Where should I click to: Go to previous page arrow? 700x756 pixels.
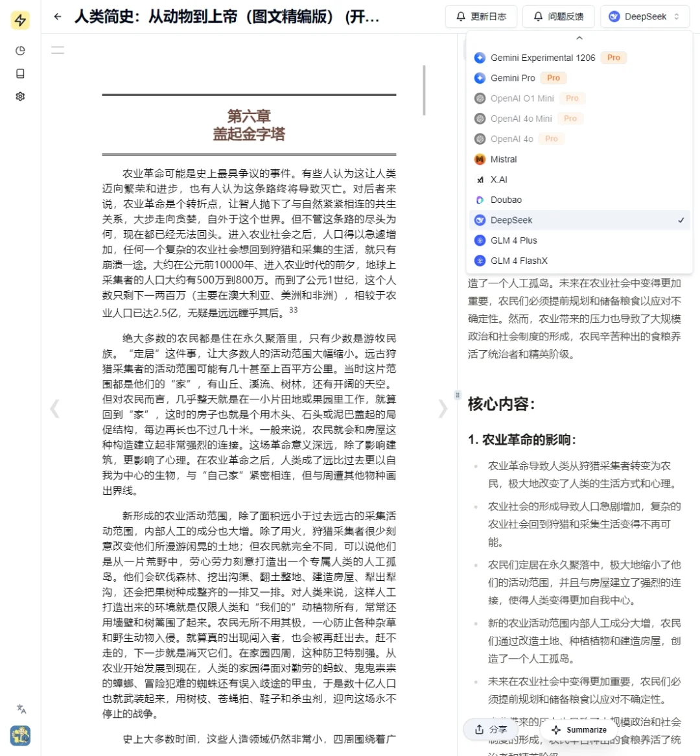point(55,409)
